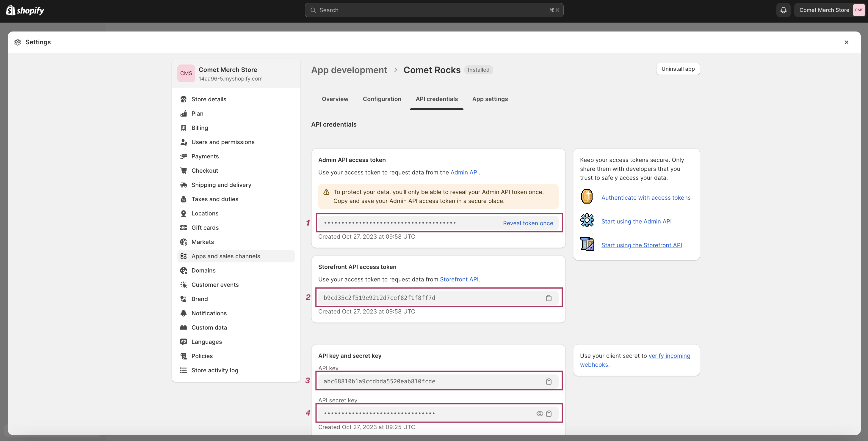This screenshot has width=868, height=441.
Task: Click Reveal token once
Action: click(528, 223)
